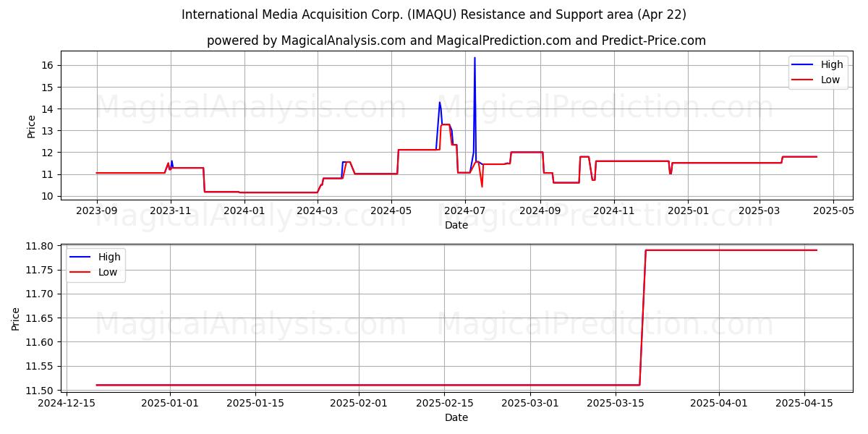Click the '2023-11' tick label
This screenshot has height=434, width=868.
pos(171,210)
